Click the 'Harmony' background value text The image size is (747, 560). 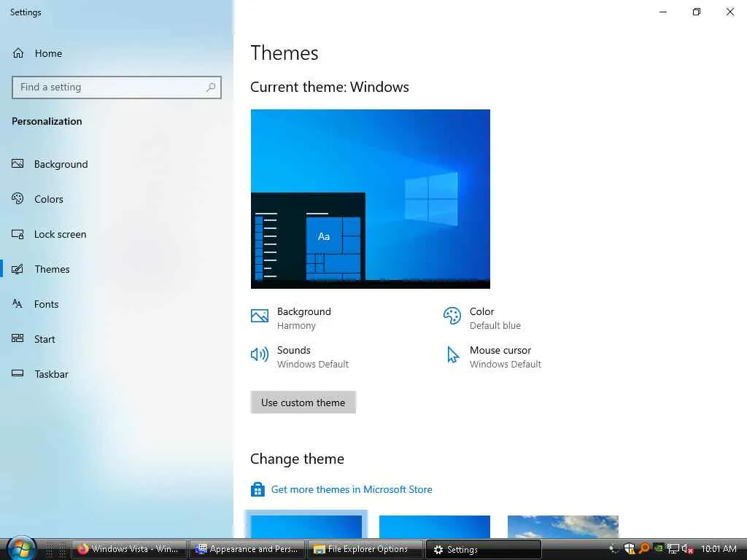point(296,326)
